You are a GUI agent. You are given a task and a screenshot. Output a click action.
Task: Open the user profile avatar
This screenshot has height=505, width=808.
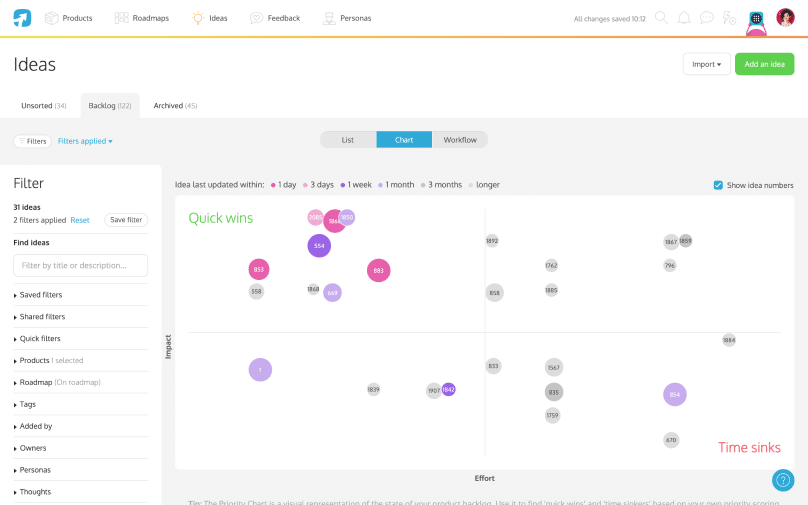[x=785, y=18]
